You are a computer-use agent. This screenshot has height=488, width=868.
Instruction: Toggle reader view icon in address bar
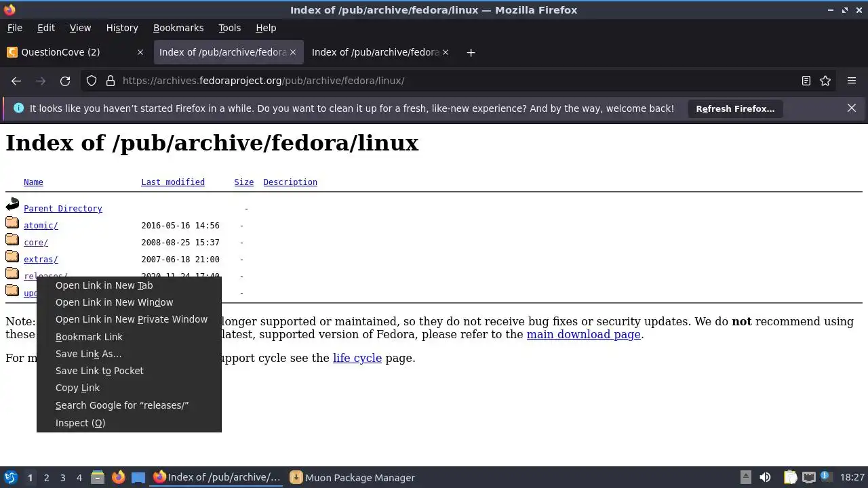[x=806, y=81]
